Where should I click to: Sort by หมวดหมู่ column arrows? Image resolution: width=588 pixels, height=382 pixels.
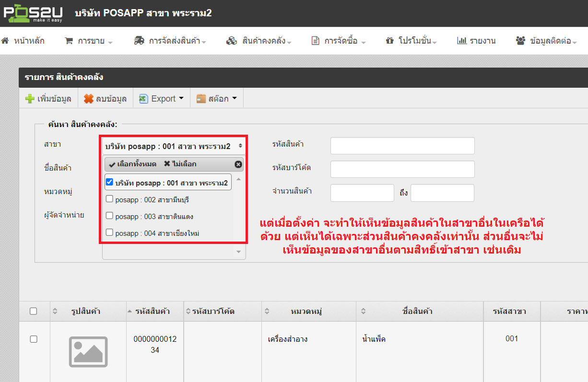267,312
